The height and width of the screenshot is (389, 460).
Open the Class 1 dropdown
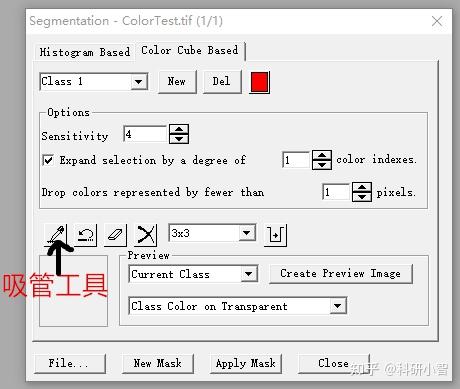click(139, 81)
